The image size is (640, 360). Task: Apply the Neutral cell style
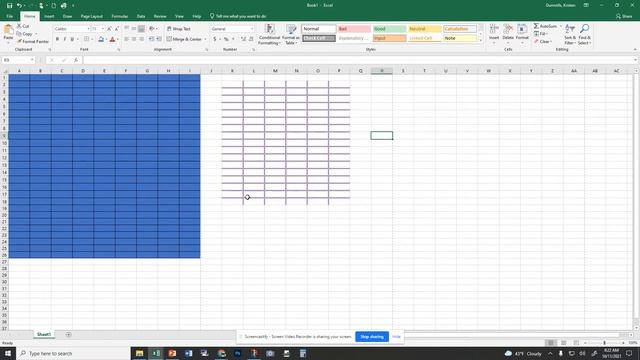tap(424, 29)
